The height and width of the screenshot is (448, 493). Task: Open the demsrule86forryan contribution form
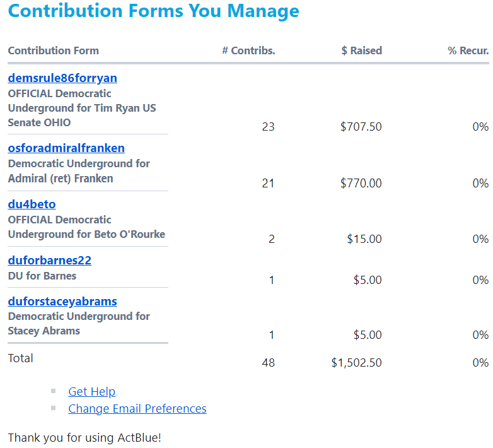(62, 78)
